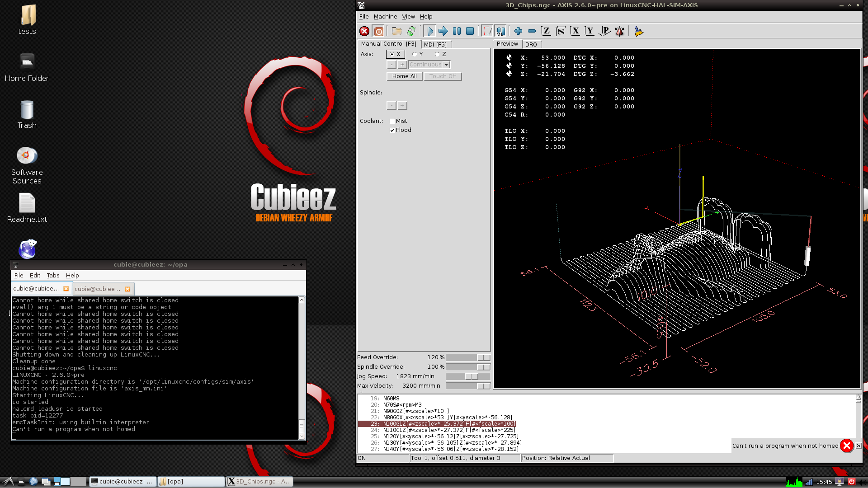Open the Help menu in AXIS

click(426, 17)
